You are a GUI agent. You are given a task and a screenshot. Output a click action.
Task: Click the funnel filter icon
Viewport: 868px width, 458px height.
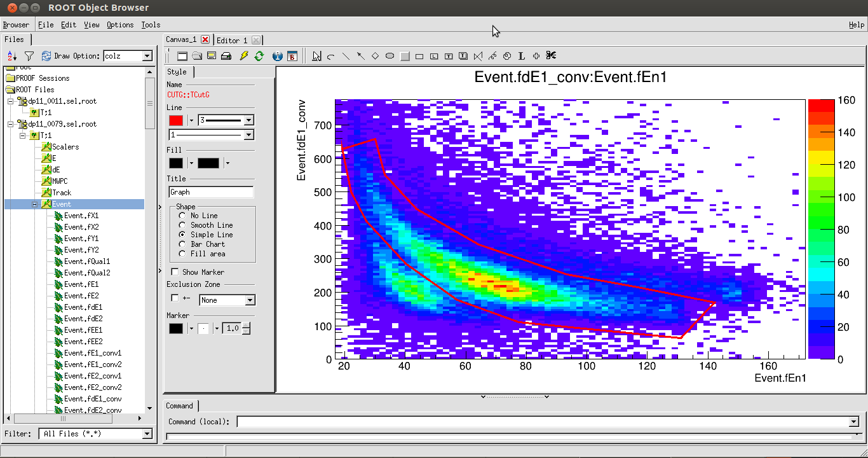coord(29,56)
